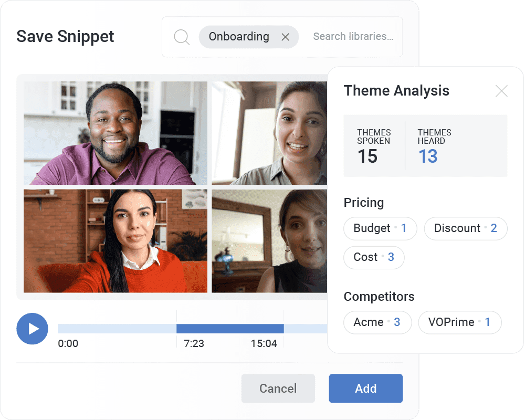Select the Discount theme tag
Viewport: 525px width, 420px height.
[x=465, y=228]
